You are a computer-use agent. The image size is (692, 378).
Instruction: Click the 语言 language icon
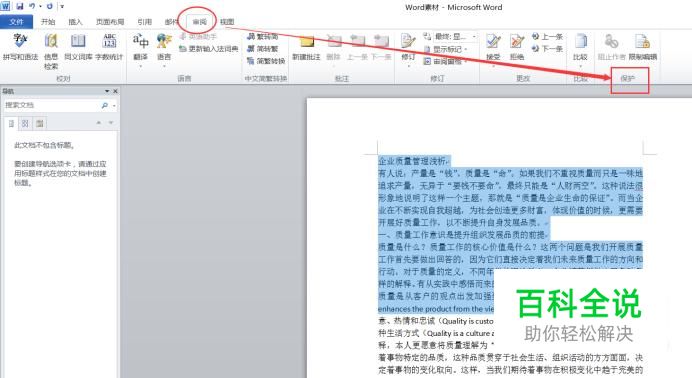point(164,41)
